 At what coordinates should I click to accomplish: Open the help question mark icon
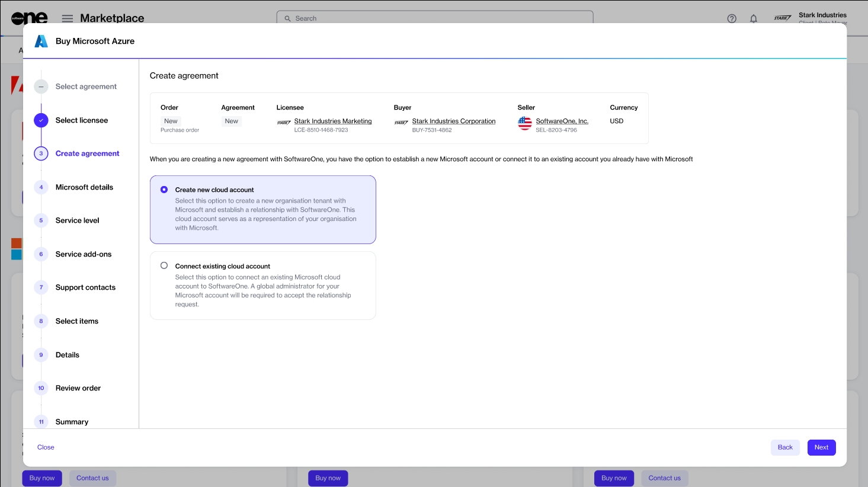click(732, 18)
